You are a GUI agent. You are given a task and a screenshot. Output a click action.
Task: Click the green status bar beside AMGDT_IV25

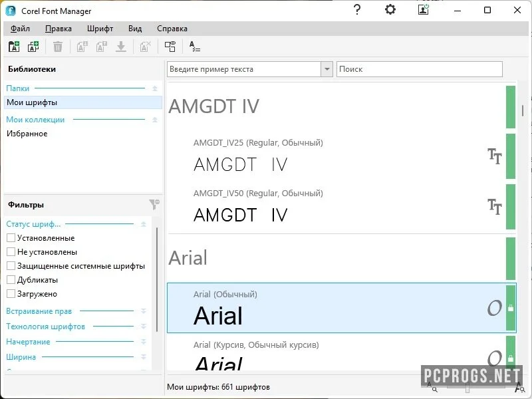[x=511, y=156]
